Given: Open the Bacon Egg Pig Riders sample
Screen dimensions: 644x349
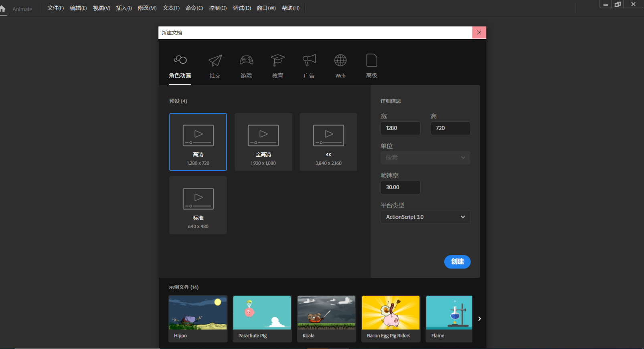Looking at the screenshot, I should point(391,319).
